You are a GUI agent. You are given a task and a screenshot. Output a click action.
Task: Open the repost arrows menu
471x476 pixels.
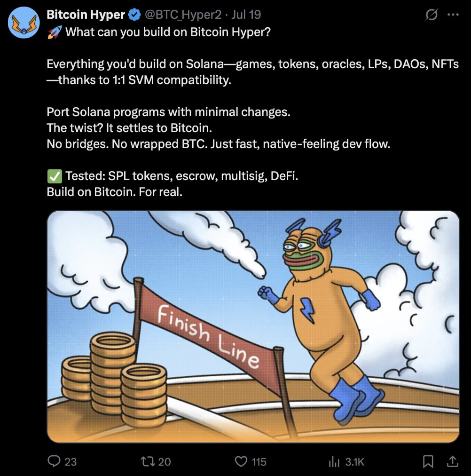tap(149, 461)
